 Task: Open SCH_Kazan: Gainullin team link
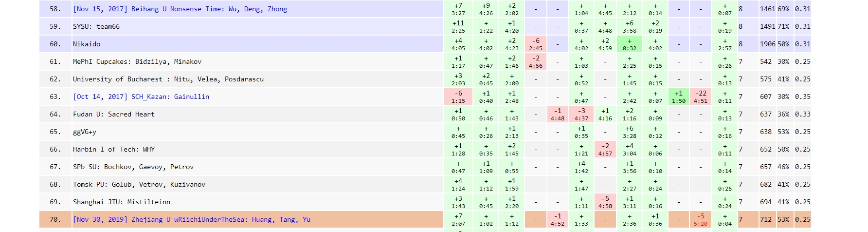[141, 97]
